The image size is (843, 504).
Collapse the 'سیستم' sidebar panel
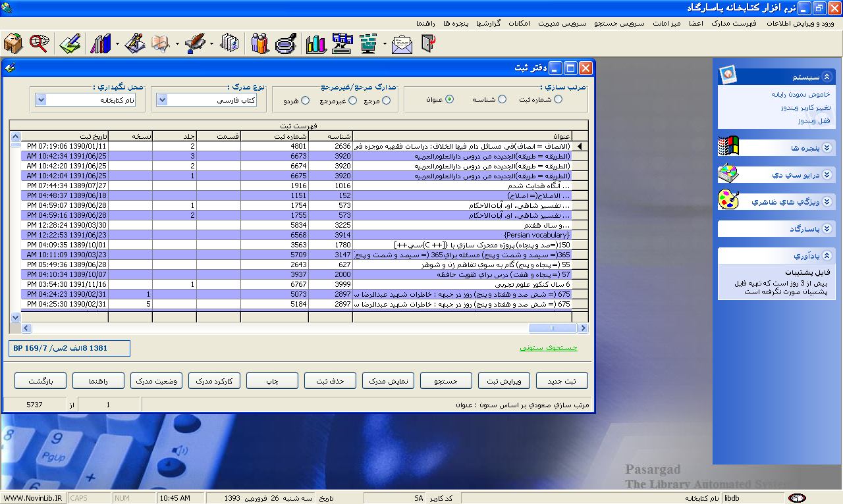coord(827,76)
